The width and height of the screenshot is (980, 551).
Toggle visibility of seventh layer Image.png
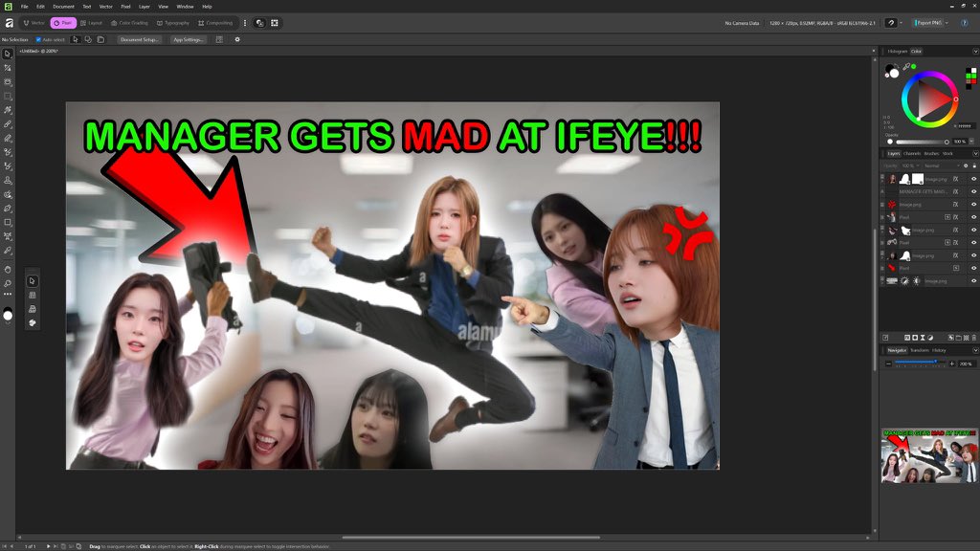click(x=973, y=255)
